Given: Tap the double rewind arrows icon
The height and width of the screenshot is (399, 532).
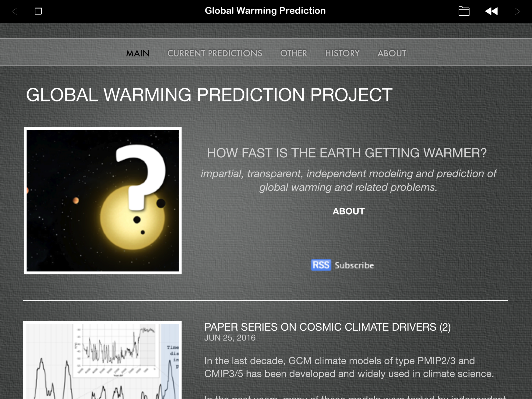Looking at the screenshot, I should (491, 11).
